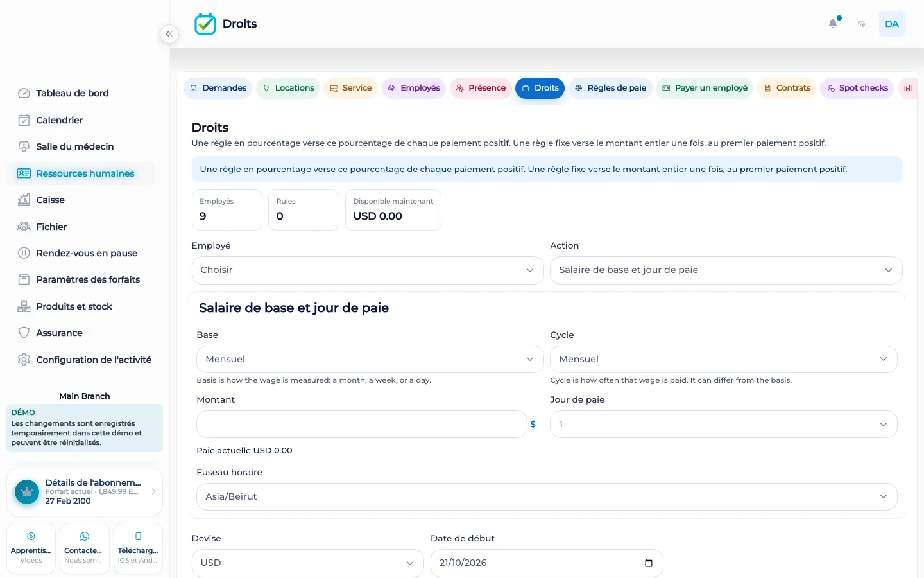The image size is (924, 578).
Task: Click the Paramètres des forfaits icon
Action: (x=24, y=279)
